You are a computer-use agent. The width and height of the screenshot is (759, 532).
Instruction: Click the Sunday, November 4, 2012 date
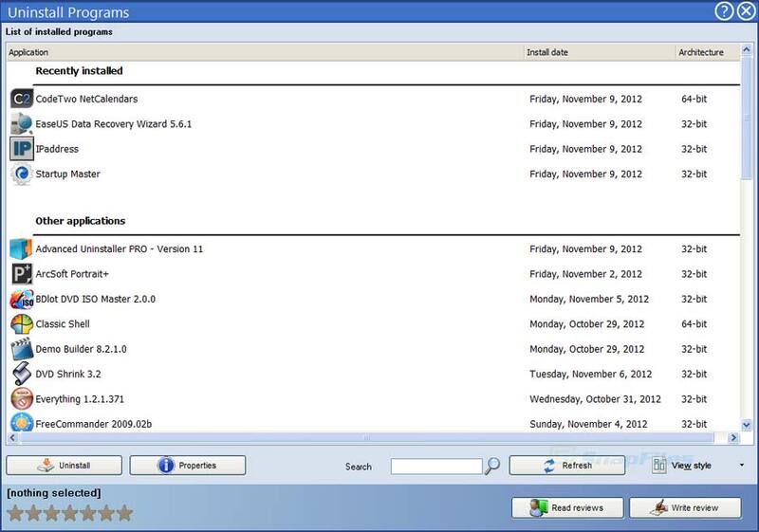pyautogui.click(x=588, y=424)
